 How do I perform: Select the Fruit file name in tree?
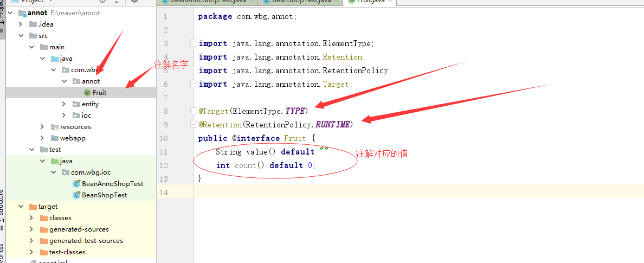click(x=99, y=93)
